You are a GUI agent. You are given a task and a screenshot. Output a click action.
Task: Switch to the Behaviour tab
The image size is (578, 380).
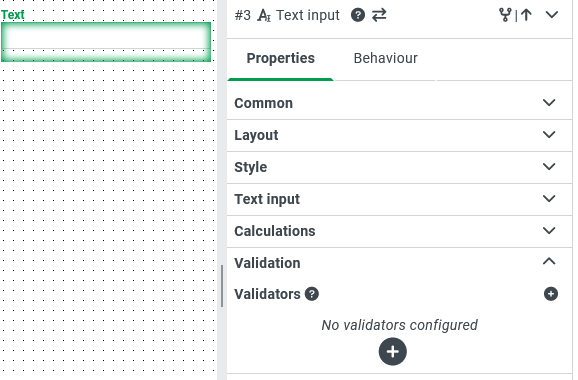[x=386, y=58]
